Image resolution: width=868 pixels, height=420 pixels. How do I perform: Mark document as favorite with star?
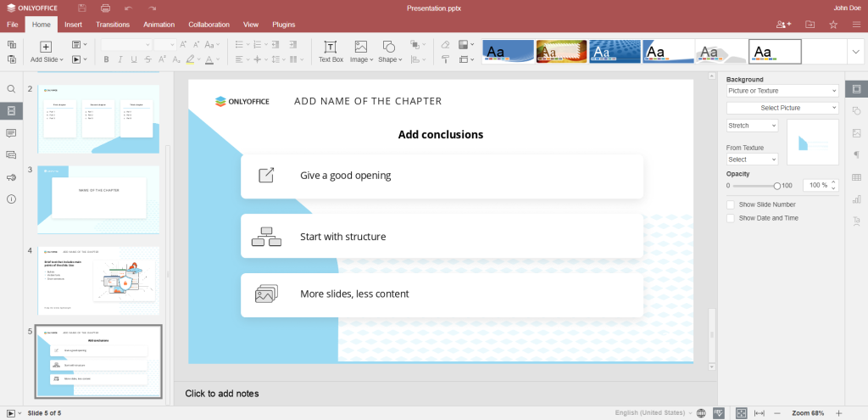pos(833,25)
